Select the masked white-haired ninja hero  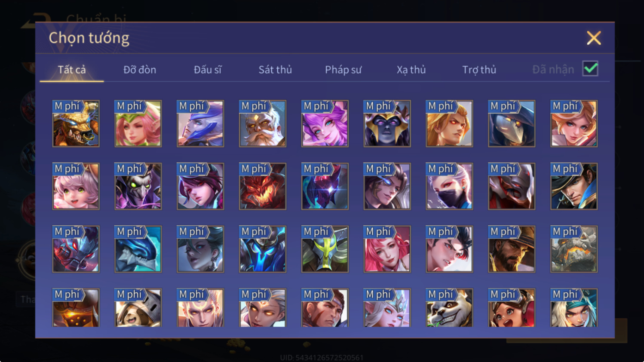click(449, 186)
